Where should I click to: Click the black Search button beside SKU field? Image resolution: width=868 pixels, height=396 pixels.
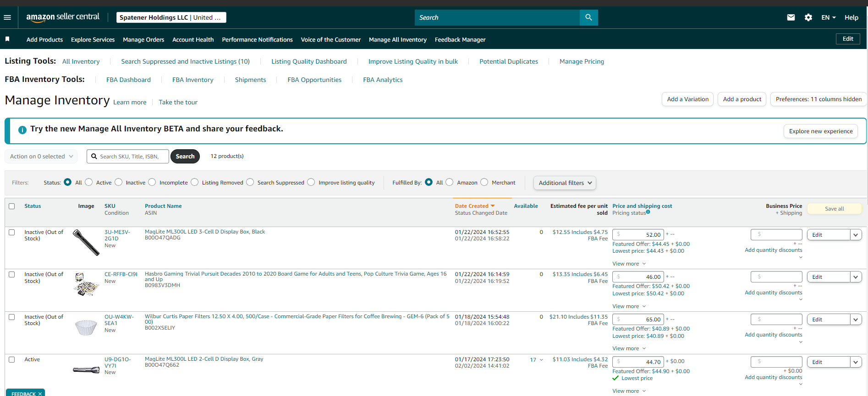pyautogui.click(x=185, y=156)
